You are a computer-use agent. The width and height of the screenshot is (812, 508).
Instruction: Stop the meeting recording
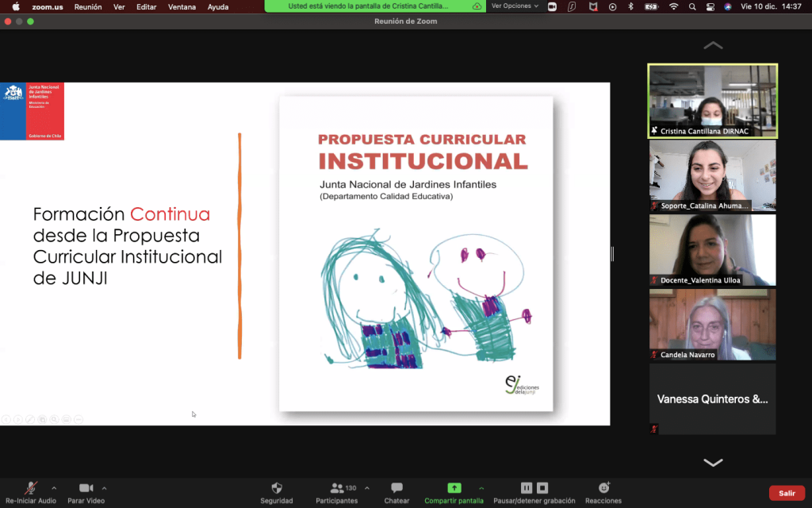point(542,488)
